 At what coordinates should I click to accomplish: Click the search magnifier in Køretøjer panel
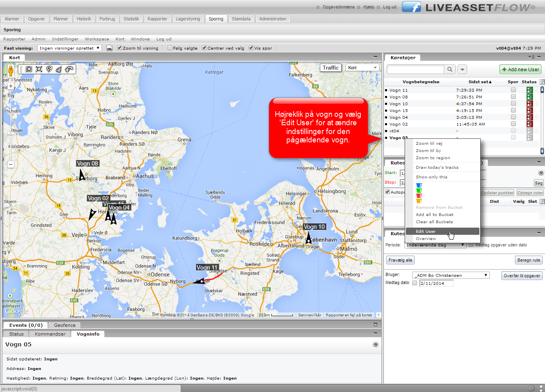coord(450,69)
